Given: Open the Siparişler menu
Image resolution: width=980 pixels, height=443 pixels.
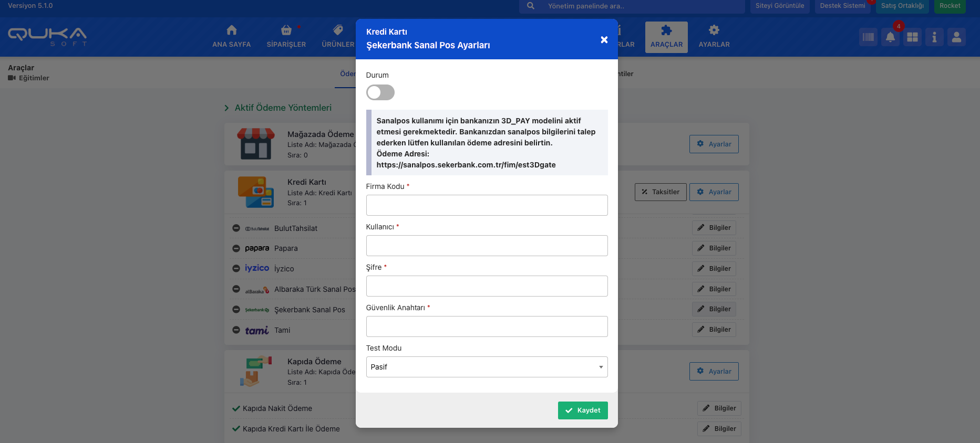Looking at the screenshot, I should click(286, 37).
